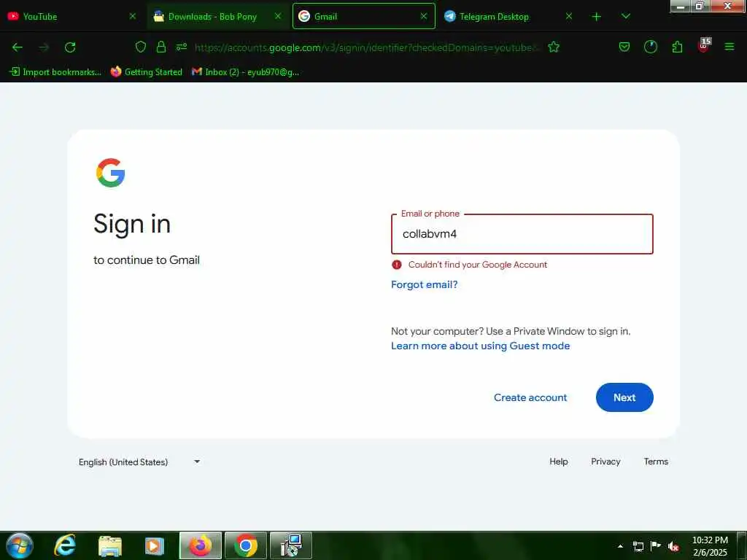Click the Firefox taskbar button
747x560 pixels.
[x=201, y=545]
